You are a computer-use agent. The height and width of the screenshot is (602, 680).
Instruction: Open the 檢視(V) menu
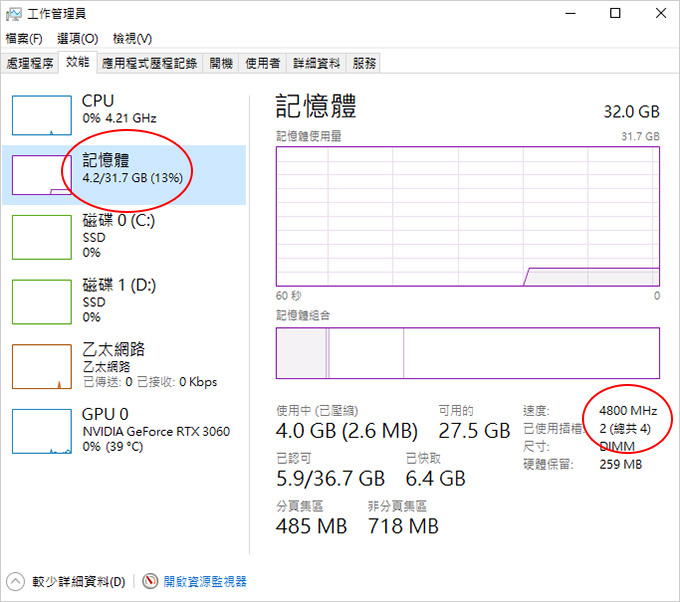[x=132, y=39]
